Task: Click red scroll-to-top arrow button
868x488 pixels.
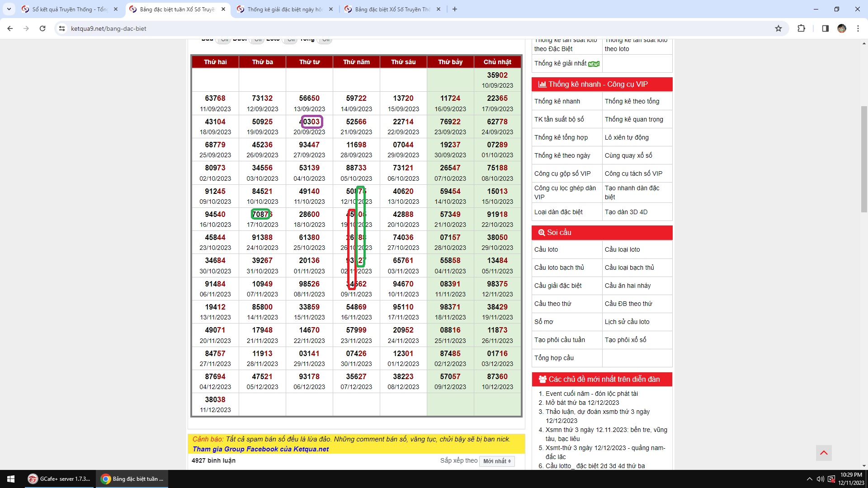Action: [824, 453]
